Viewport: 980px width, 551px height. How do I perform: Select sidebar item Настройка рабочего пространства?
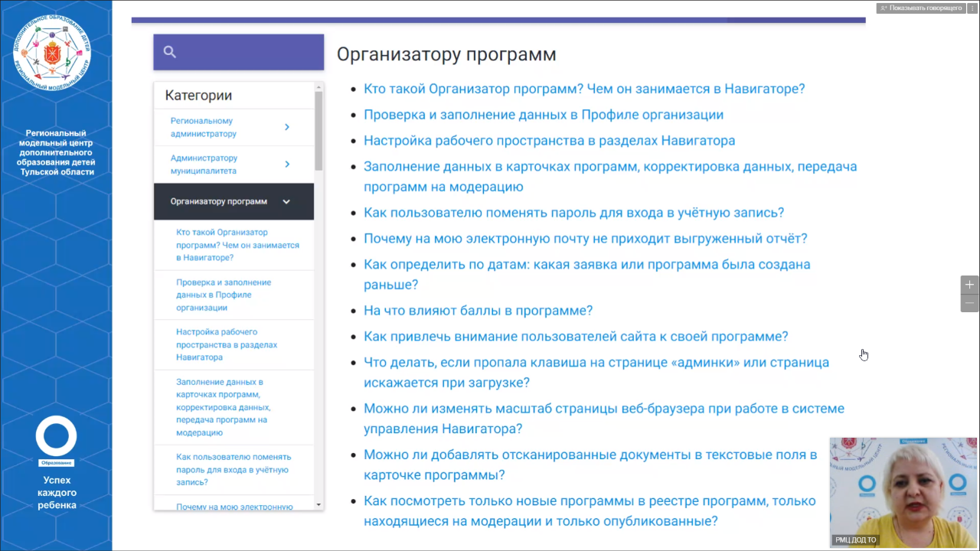227,344
